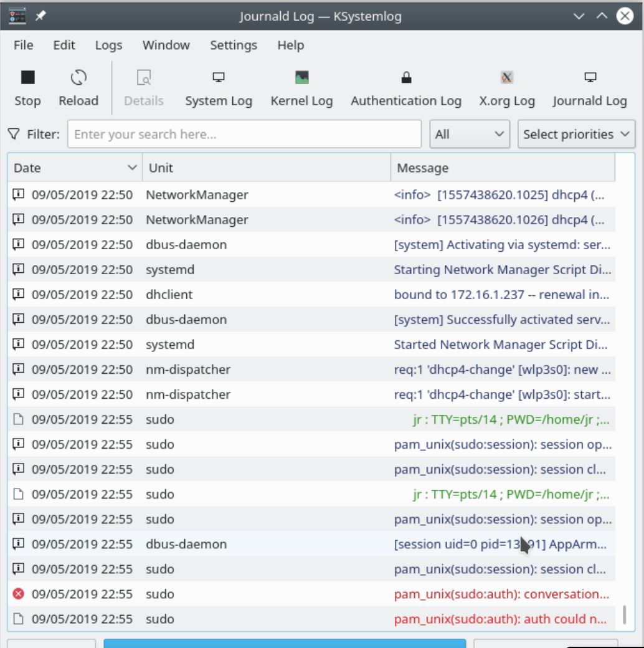
Task: Sort by the Date column header
Action: pyautogui.click(x=75, y=168)
